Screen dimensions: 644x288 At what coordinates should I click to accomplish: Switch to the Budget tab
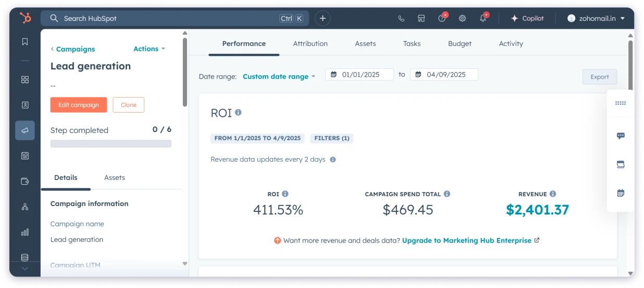point(460,44)
